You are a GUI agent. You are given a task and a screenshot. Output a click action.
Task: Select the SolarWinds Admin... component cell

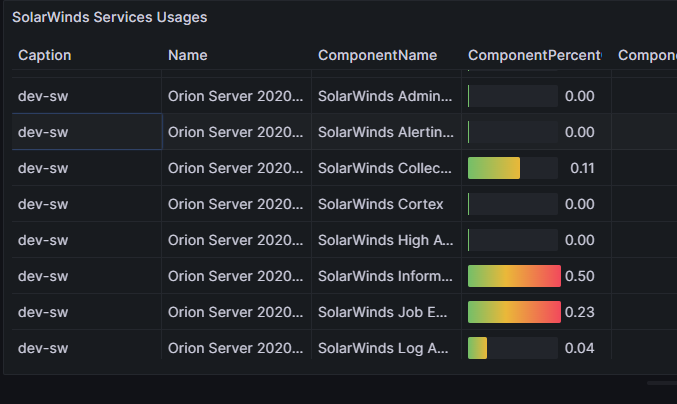(x=386, y=96)
